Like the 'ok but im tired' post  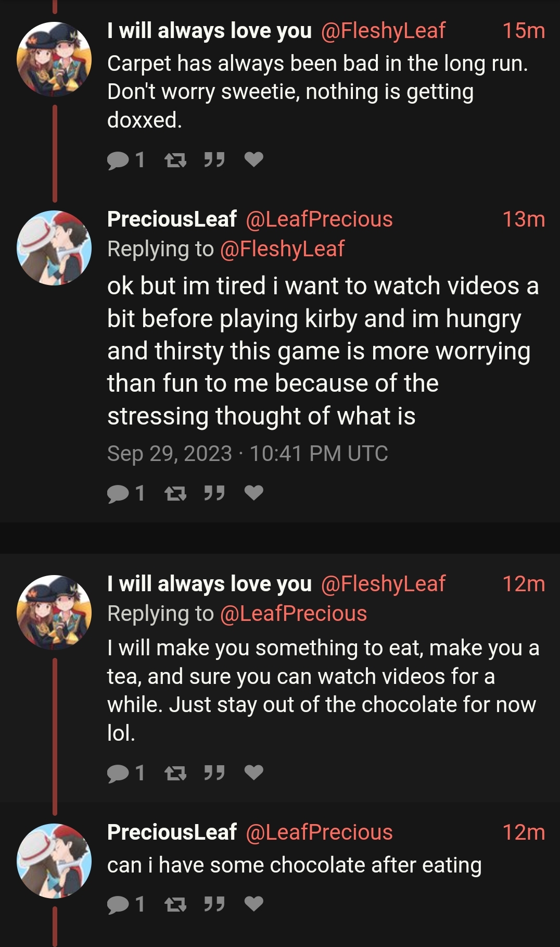pyautogui.click(x=253, y=493)
